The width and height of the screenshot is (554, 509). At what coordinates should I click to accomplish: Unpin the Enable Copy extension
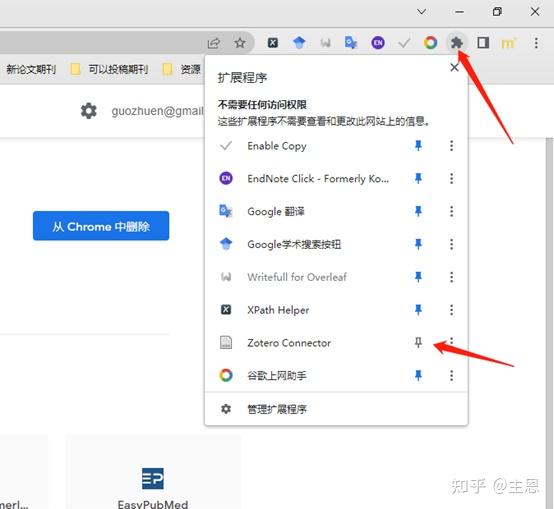(418, 146)
